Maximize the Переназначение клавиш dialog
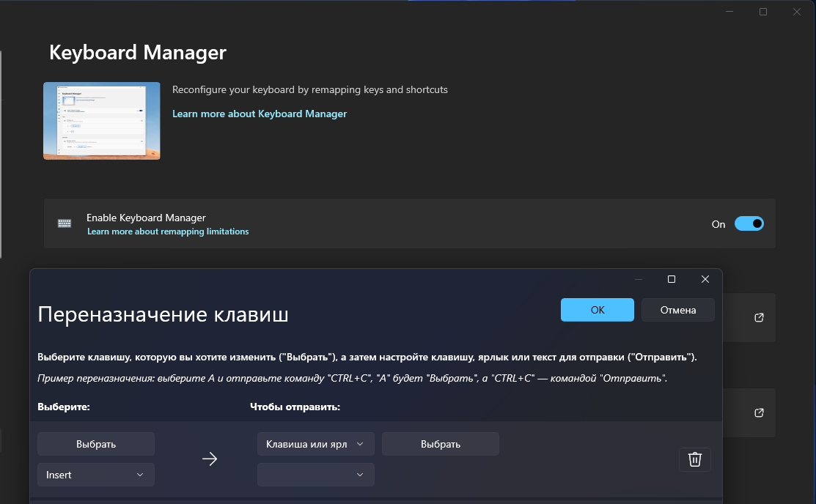The height and width of the screenshot is (504, 816). [672, 279]
